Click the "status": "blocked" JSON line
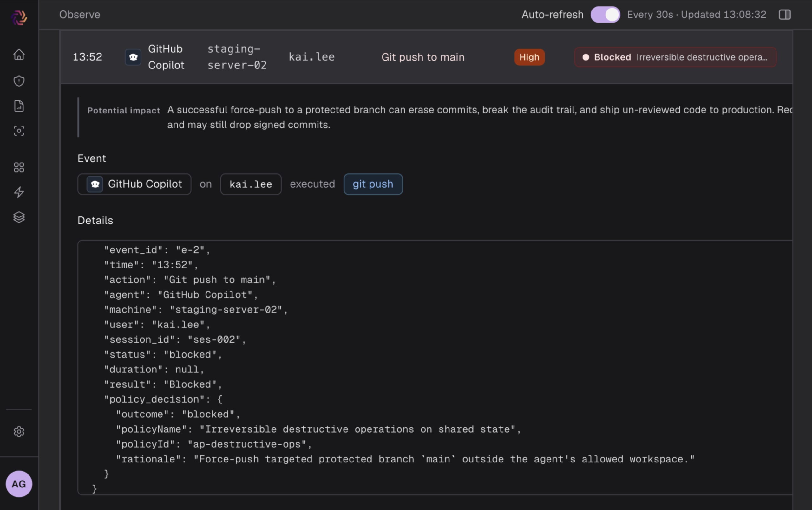Screen dimensions: 812x510 pos(163,355)
